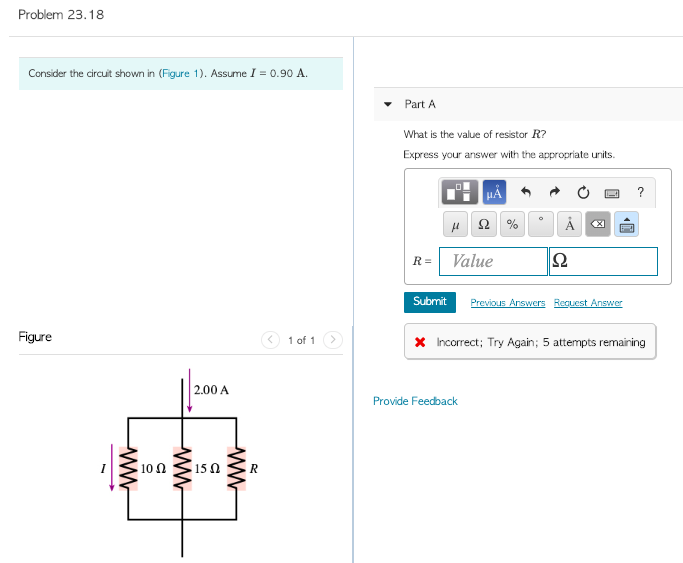Open Previous Answers link
This screenshot has height=563, width=683.
(508, 303)
